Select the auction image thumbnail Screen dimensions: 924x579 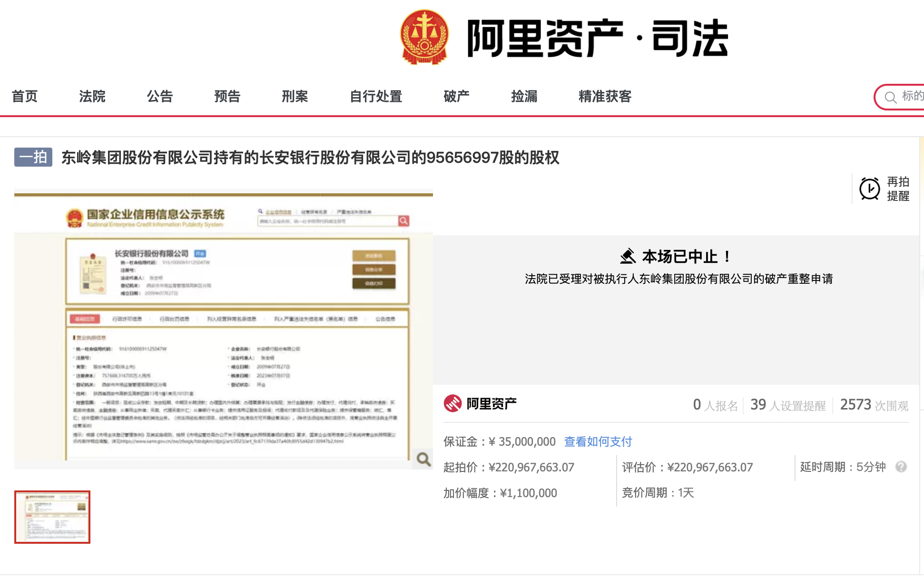click(52, 517)
